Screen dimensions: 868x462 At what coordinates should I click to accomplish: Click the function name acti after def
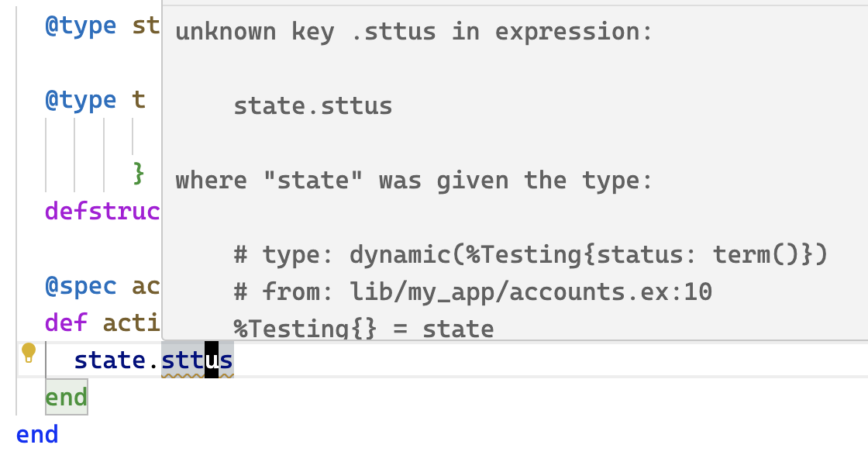(x=132, y=323)
